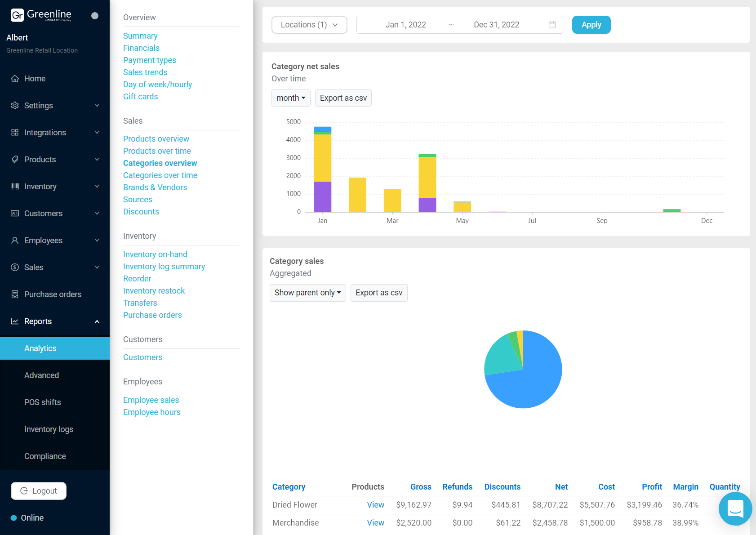756x535 pixels.
Task: Export category sales as csv
Action: pyautogui.click(x=379, y=293)
